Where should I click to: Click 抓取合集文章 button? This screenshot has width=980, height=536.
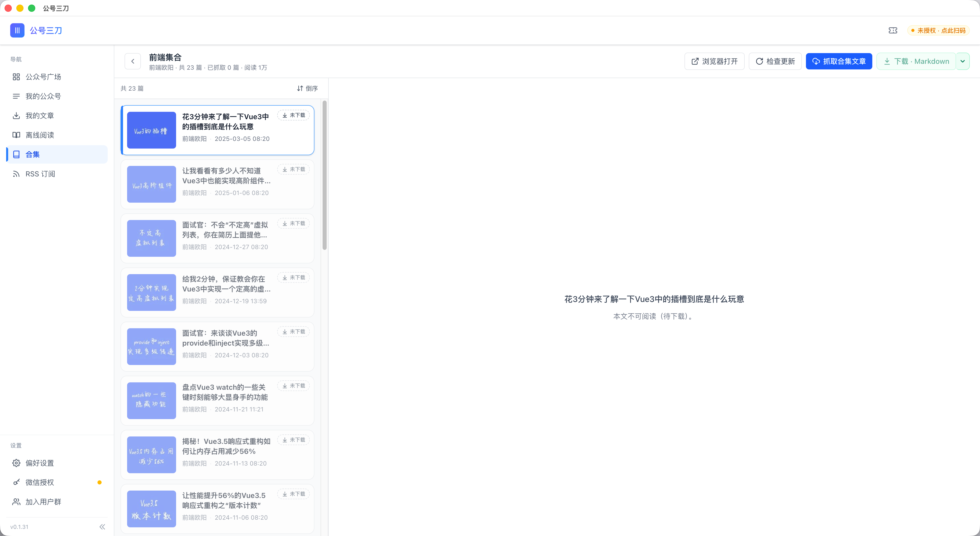tap(839, 61)
